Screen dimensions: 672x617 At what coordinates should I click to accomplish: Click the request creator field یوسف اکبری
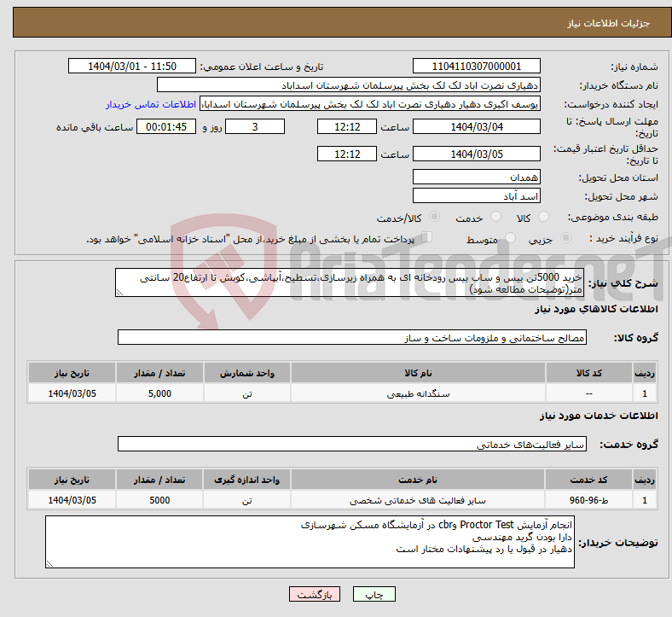point(370,104)
